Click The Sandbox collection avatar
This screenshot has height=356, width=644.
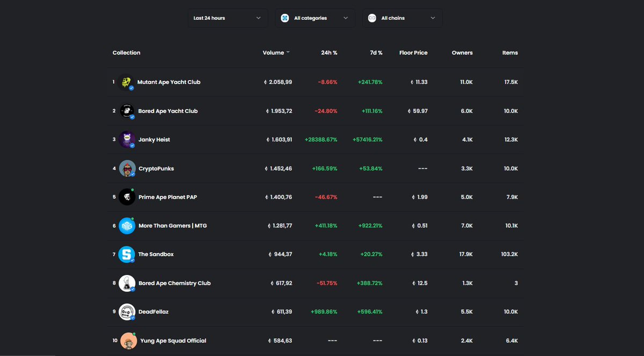127,254
